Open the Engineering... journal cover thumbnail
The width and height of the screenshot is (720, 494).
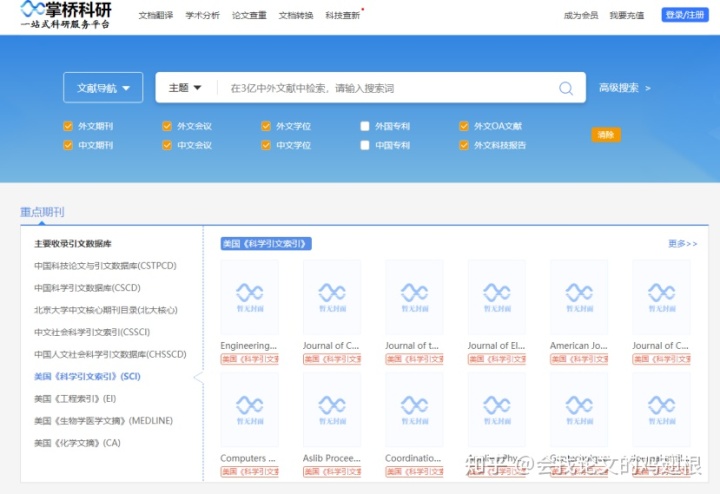point(249,297)
